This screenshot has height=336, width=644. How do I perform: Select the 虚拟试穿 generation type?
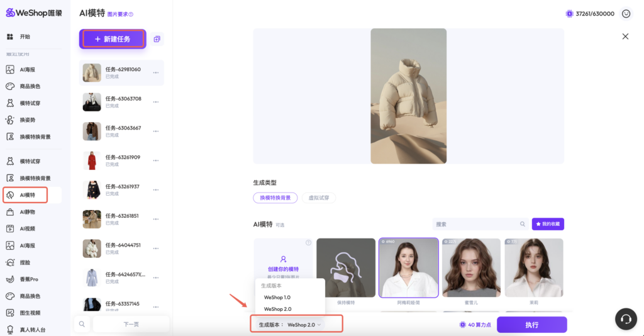[319, 198]
